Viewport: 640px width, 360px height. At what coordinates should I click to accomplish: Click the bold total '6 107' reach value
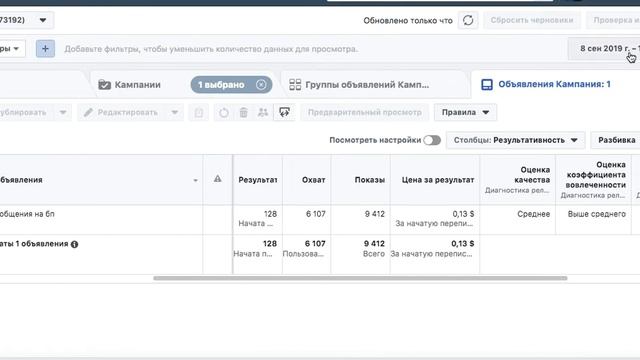315,244
